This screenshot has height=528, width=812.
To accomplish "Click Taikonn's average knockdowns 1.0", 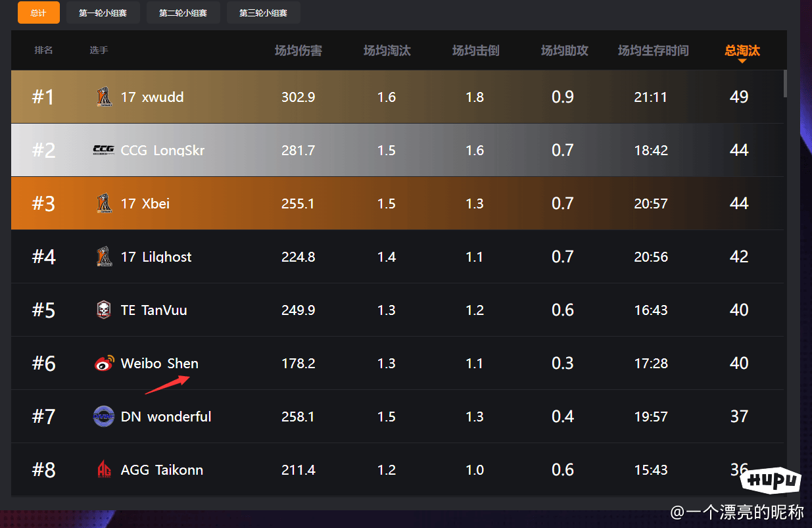I will (475, 470).
